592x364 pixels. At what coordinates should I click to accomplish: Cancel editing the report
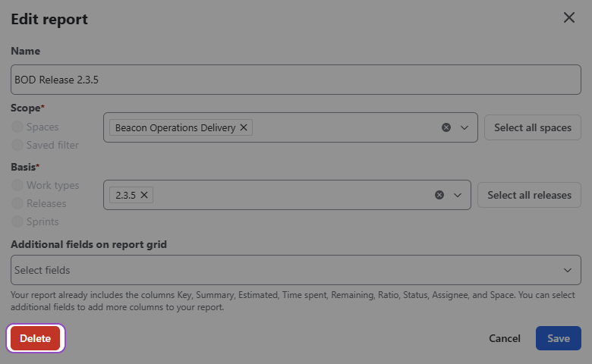pyautogui.click(x=505, y=338)
